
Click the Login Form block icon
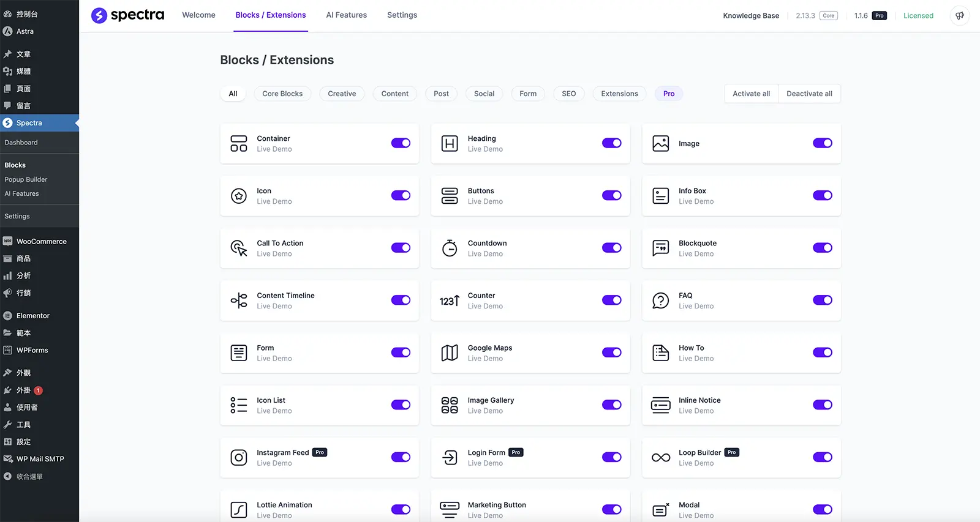(450, 458)
